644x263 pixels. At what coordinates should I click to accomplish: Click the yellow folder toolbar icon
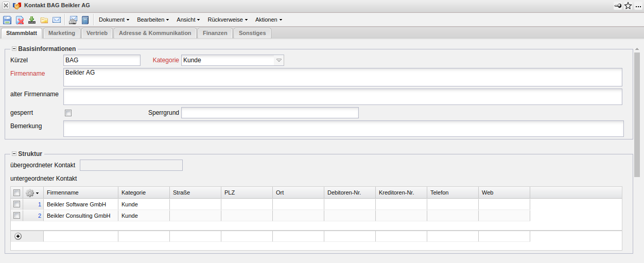(44, 20)
